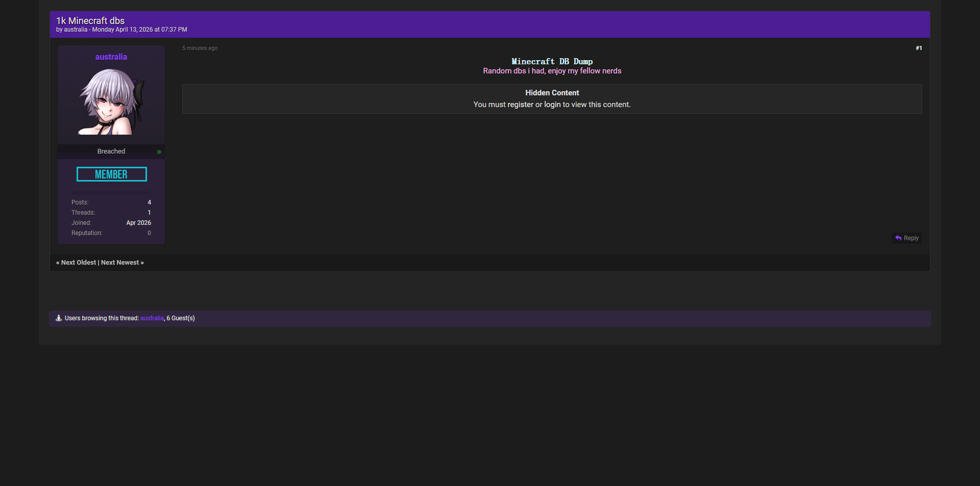980x486 pixels.
Task: Click the register link in Hidden Content
Action: 520,105
